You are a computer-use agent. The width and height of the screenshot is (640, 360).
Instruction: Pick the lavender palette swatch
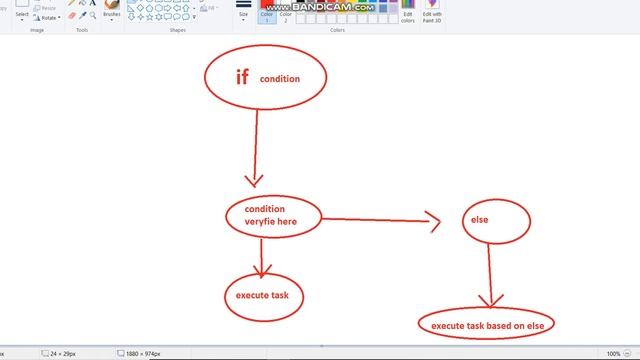(x=393, y=8)
